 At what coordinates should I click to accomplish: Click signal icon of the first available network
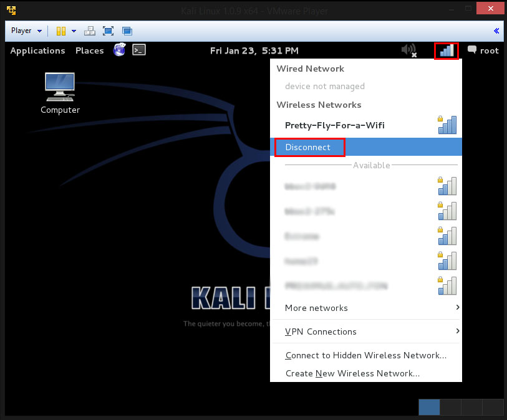coord(447,186)
